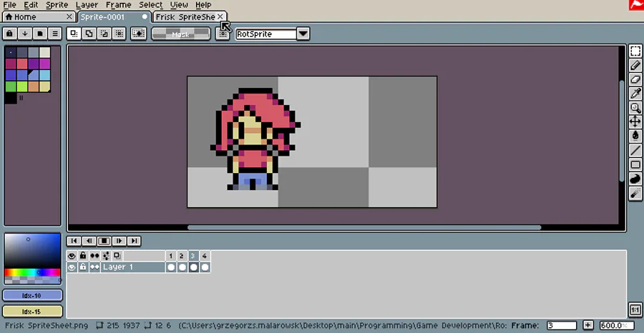644x333 pixels.
Task: Select the Pencil tool
Action: 635,65
